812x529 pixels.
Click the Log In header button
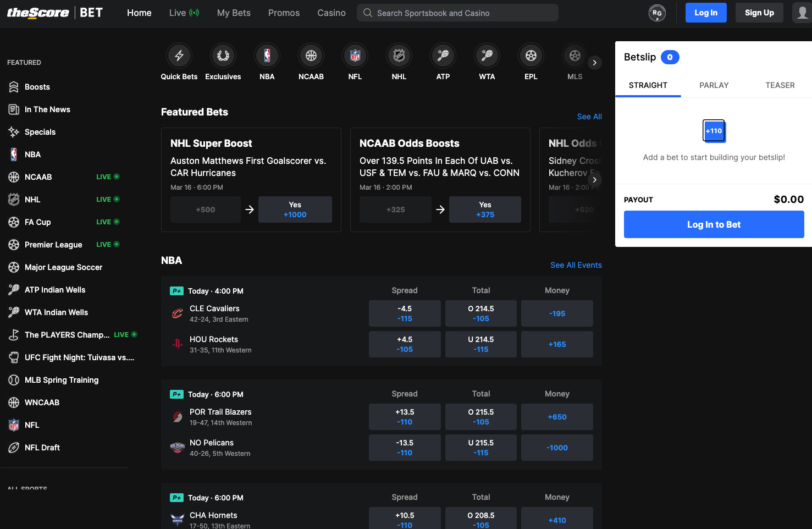coord(706,13)
